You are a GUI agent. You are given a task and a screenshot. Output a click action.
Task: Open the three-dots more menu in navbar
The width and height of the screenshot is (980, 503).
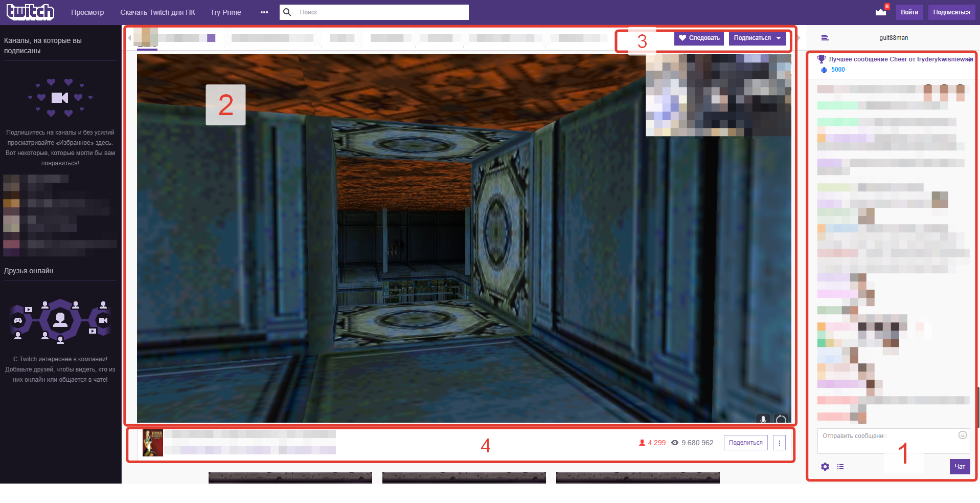[264, 12]
